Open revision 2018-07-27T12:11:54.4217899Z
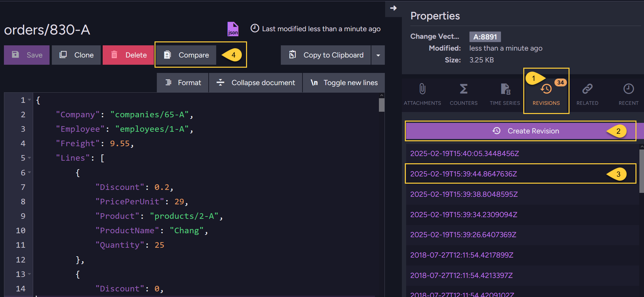 click(x=462, y=255)
